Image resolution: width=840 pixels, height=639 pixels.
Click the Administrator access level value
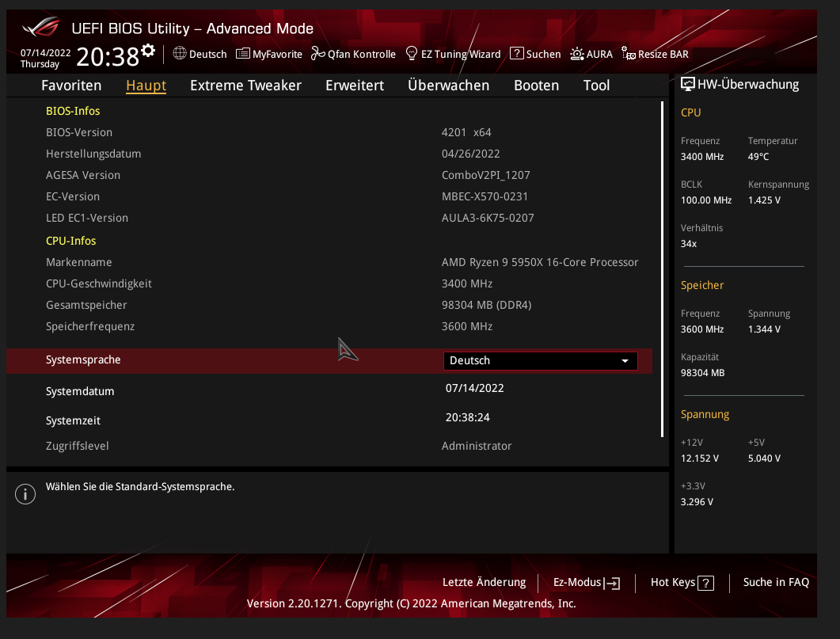click(477, 446)
